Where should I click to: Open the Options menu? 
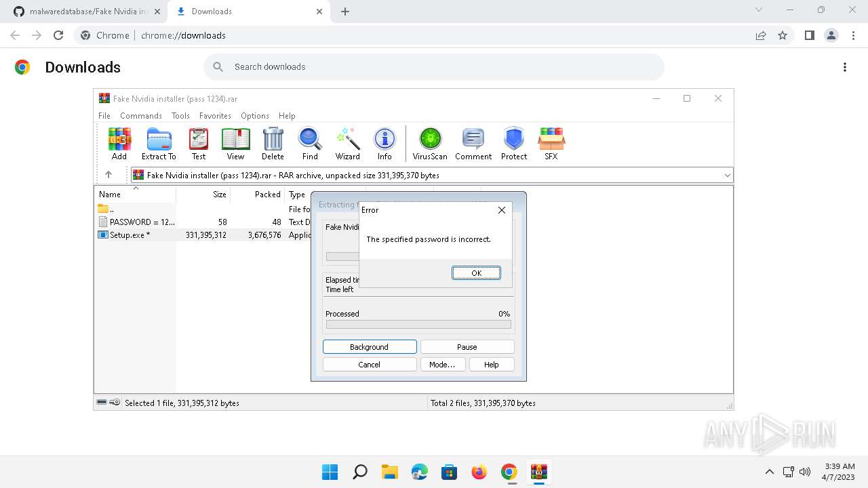(x=255, y=116)
